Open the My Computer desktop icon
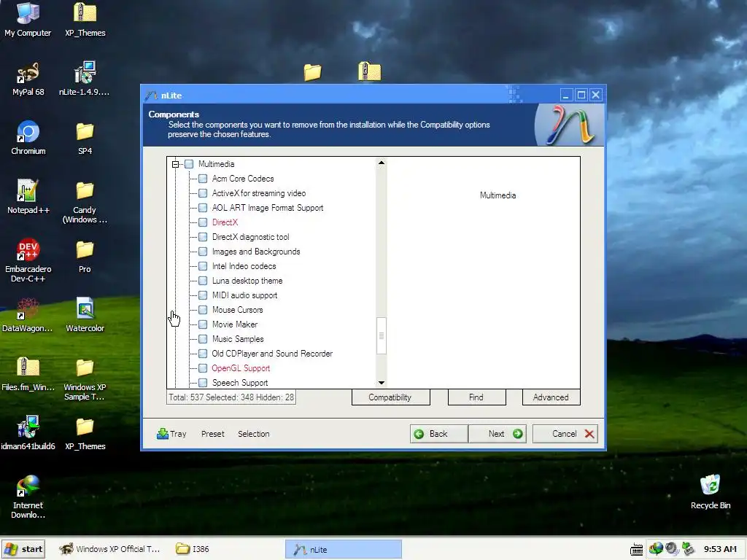 28,19
